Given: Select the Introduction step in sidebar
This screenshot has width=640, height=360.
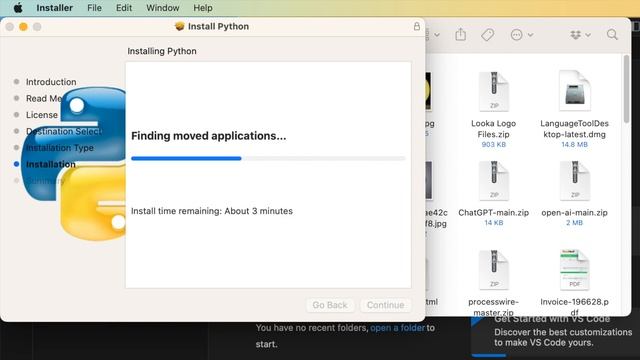Looking at the screenshot, I should click(51, 82).
